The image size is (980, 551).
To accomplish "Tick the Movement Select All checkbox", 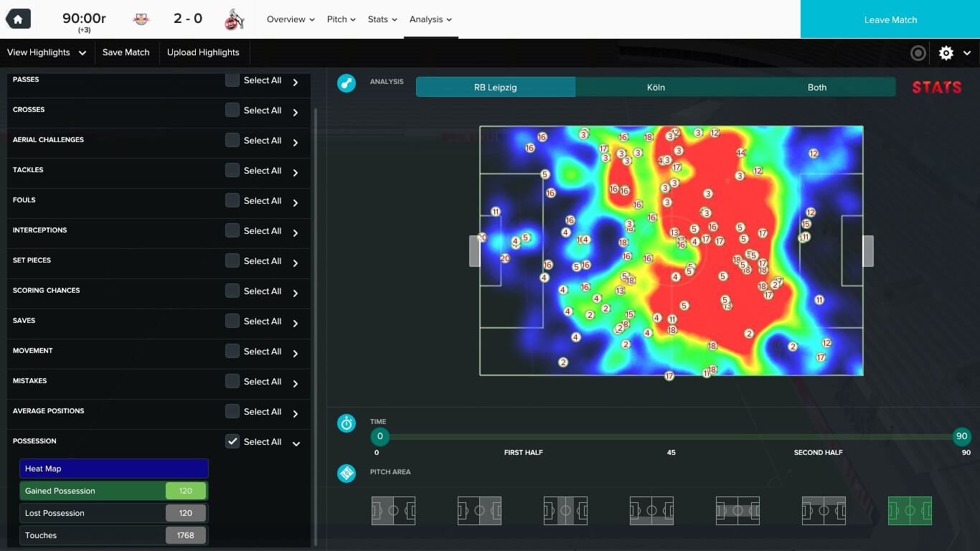I will coord(232,352).
